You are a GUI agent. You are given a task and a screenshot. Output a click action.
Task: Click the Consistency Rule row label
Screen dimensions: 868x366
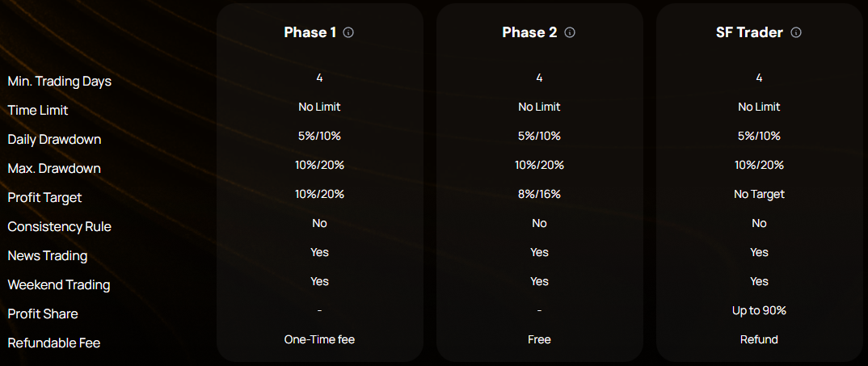point(59,227)
